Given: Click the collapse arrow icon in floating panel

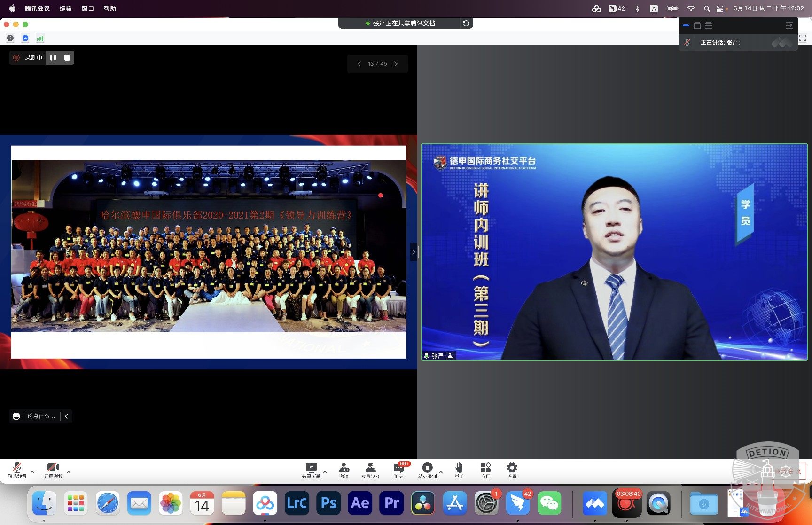Looking at the screenshot, I should tap(789, 25).
